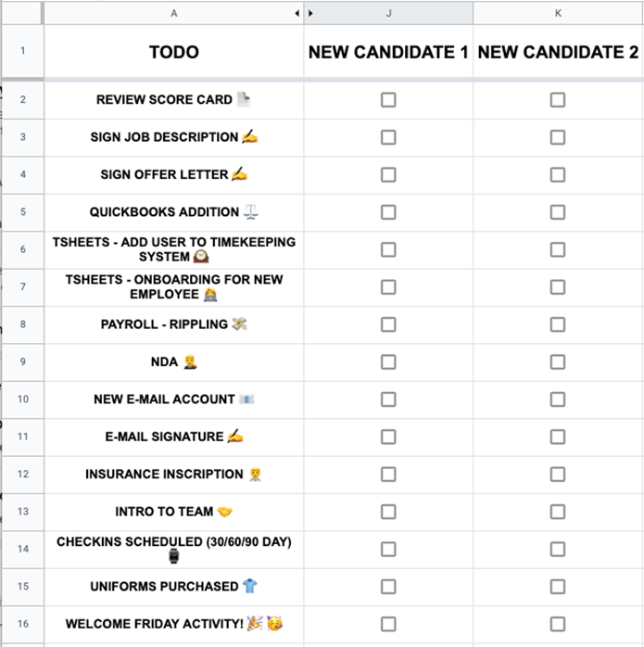The image size is (644, 647).
Task: Mark UNIFORMS PURCHASED done for New Candidate 1
Action: click(388, 586)
